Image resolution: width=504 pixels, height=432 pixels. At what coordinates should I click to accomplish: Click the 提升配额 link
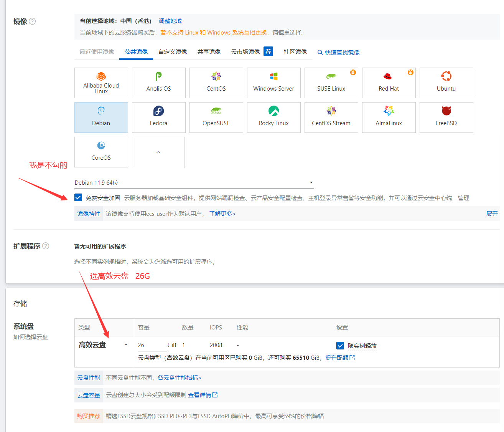tap(337, 358)
